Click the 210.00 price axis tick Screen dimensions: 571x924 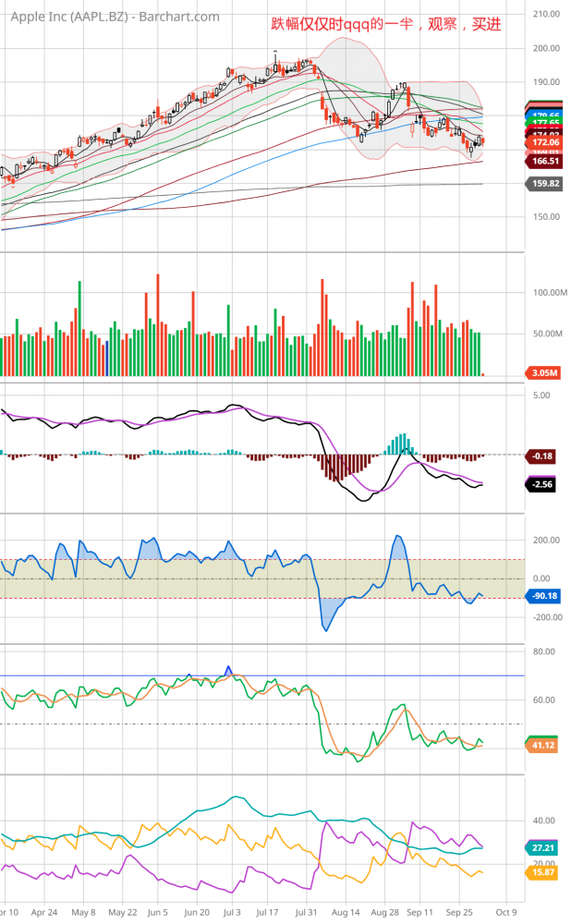pyautogui.click(x=548, y=14)
